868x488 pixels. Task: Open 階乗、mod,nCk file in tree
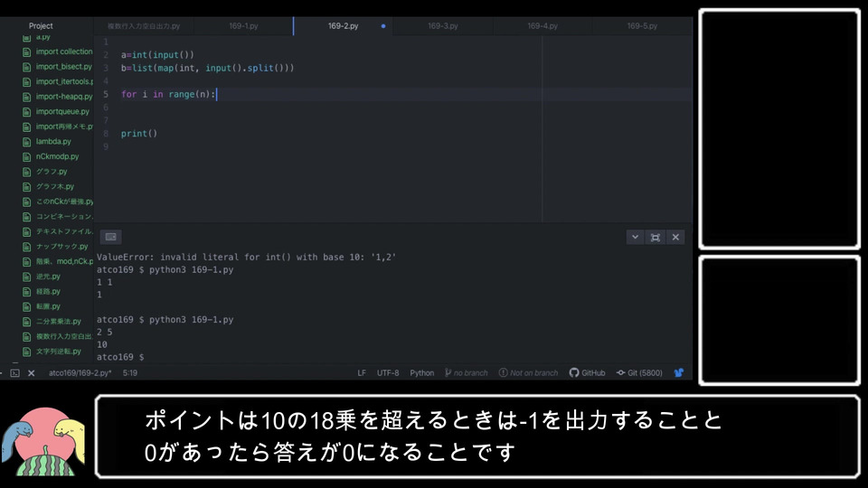click(x=64, y=261)
